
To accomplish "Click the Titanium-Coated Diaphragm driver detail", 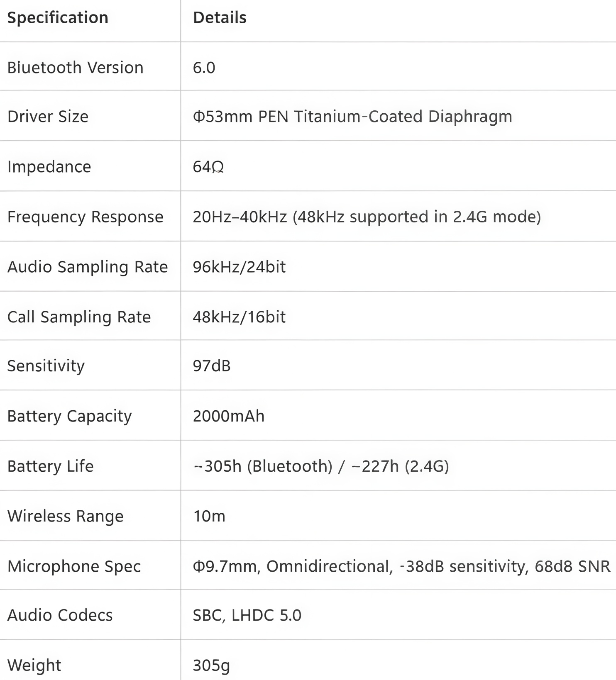I will (352, 117).
